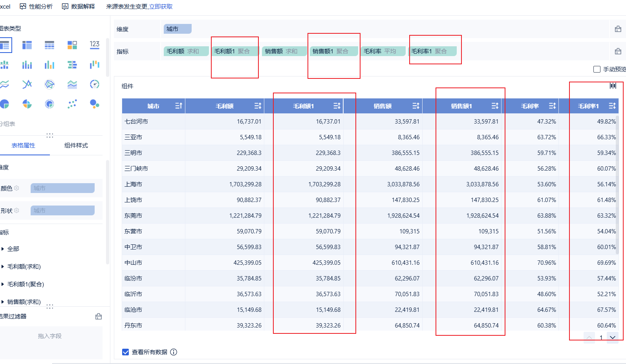Open the 毛利额 求和 indicator pill
The width and height of the screenshot is (626, 364).
click(186, 51)
